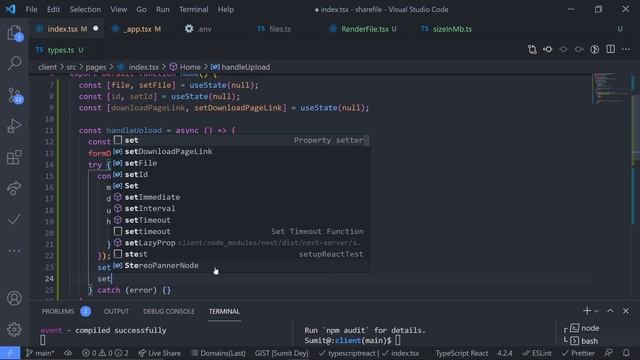Change TypeScript React language mode
Viewport: 640px width, 360px height.
click(x=462, y=353)
